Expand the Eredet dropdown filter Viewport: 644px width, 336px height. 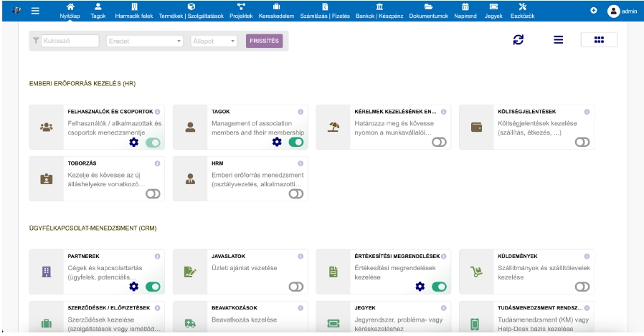tap(145, 42)
